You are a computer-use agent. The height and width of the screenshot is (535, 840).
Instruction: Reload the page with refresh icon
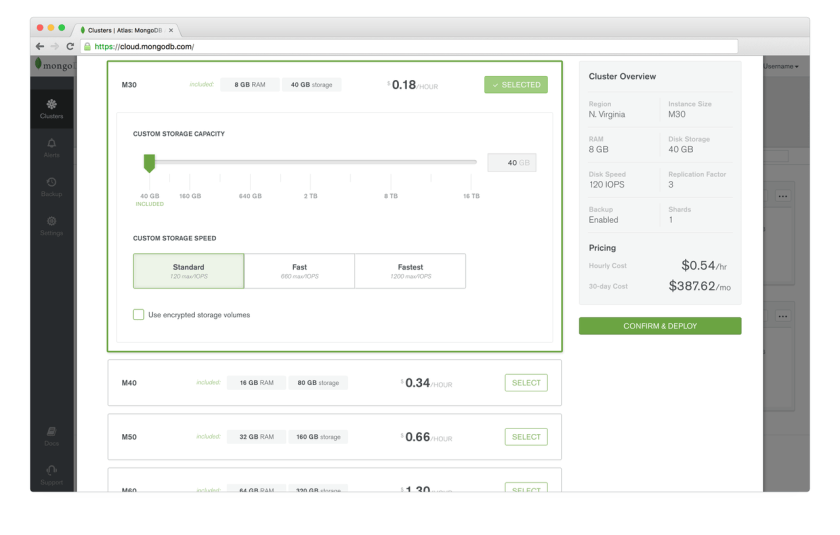pyautogui.click(x=70, y=47)
